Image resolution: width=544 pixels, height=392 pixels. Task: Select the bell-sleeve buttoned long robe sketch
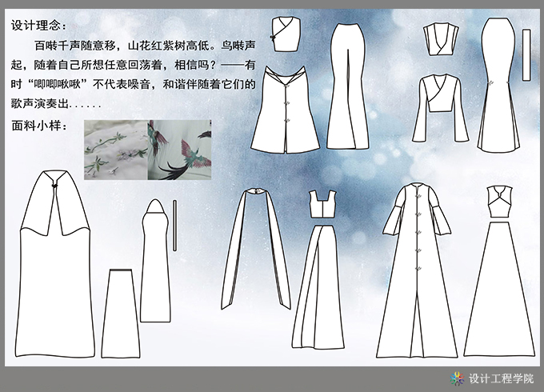pos(417,271)
